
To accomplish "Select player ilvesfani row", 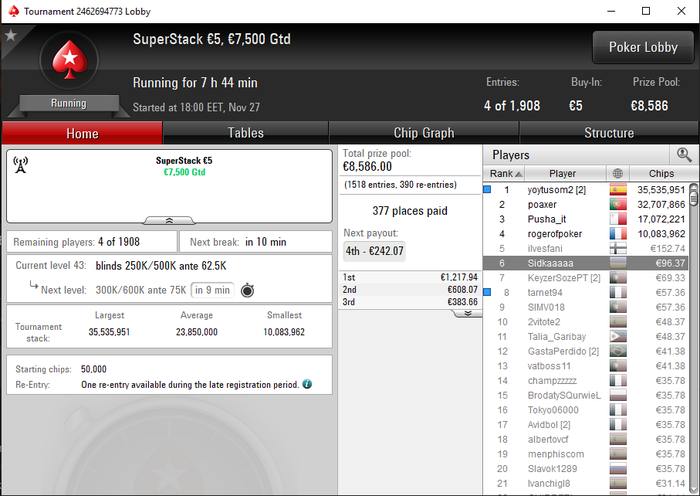I will coord(586,249).
